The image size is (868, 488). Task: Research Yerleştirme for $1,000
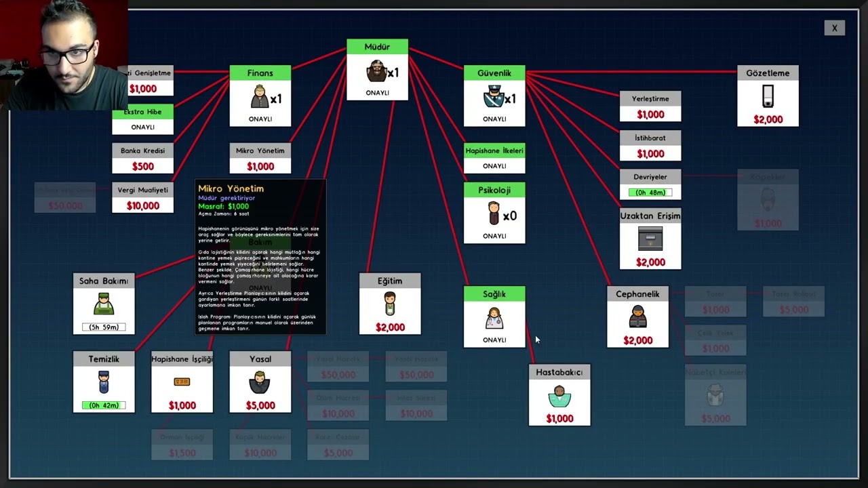click(650, 106)
